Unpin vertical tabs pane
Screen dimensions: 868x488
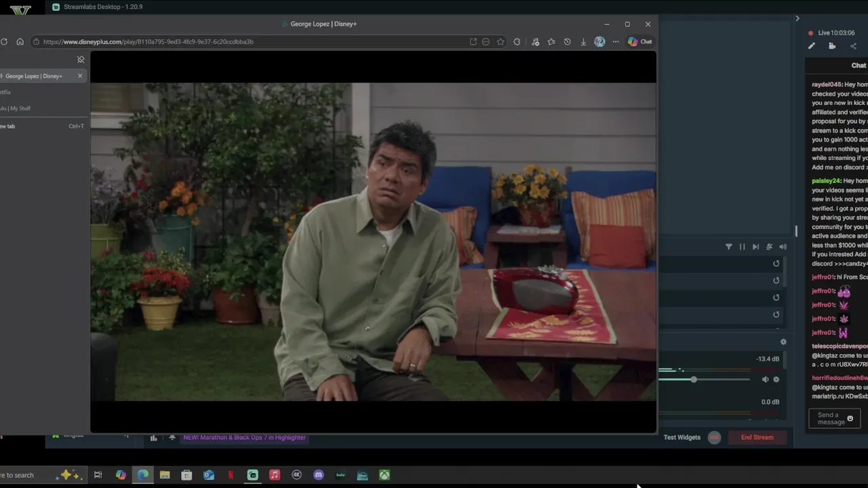coord(81,60)
